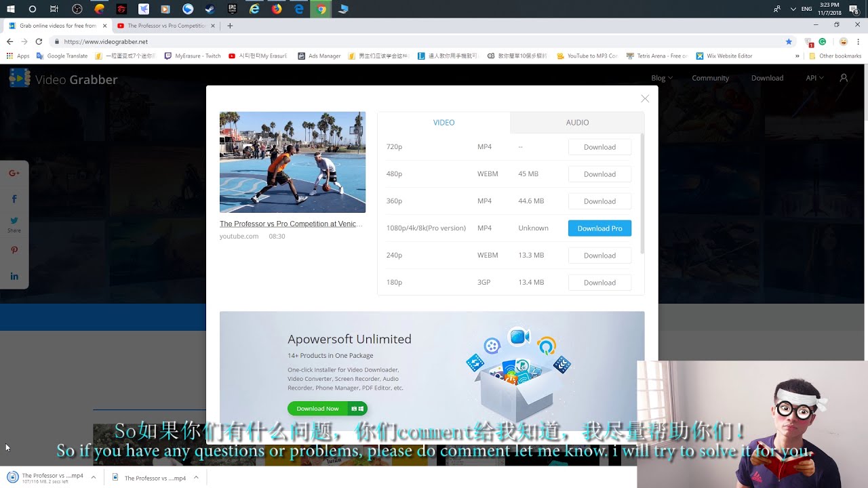Click the format list scrollbar
This screenshot has width=868, height=488.
tap(642, 194)
